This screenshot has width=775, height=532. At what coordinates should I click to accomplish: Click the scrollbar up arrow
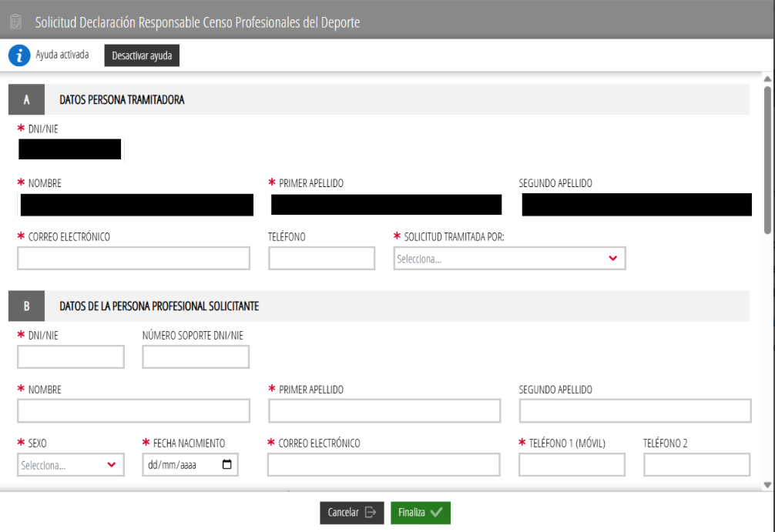coord(767,79)
